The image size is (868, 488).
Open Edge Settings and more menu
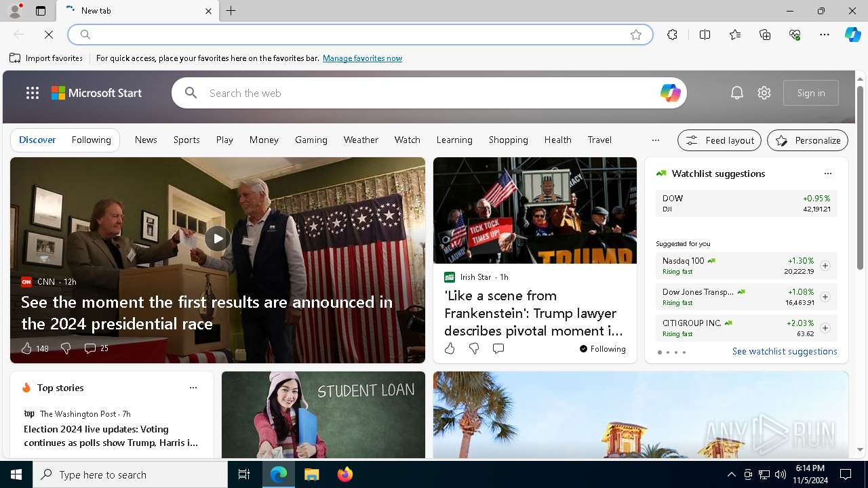point(825,35)
